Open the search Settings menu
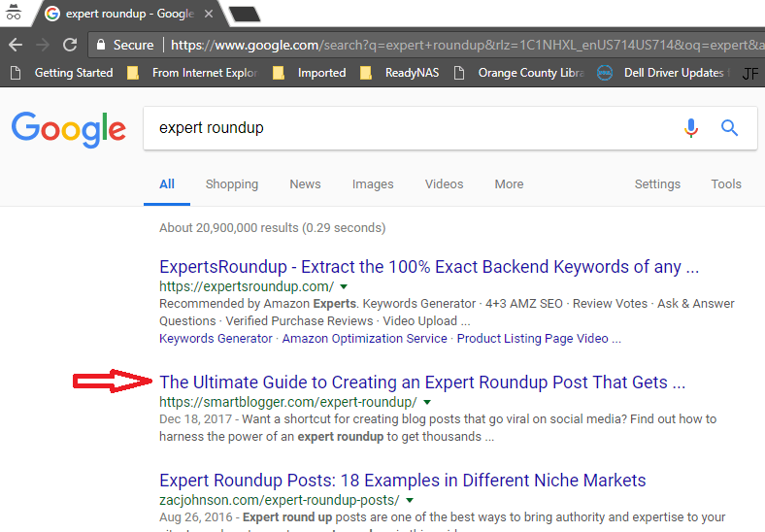The image size is (765, 532). [657, 184]
